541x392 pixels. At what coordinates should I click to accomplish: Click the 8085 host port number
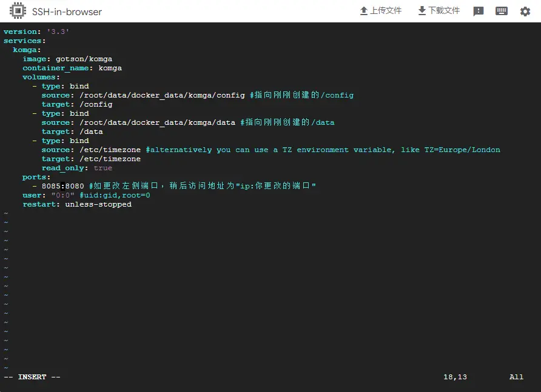click(51, 186)
